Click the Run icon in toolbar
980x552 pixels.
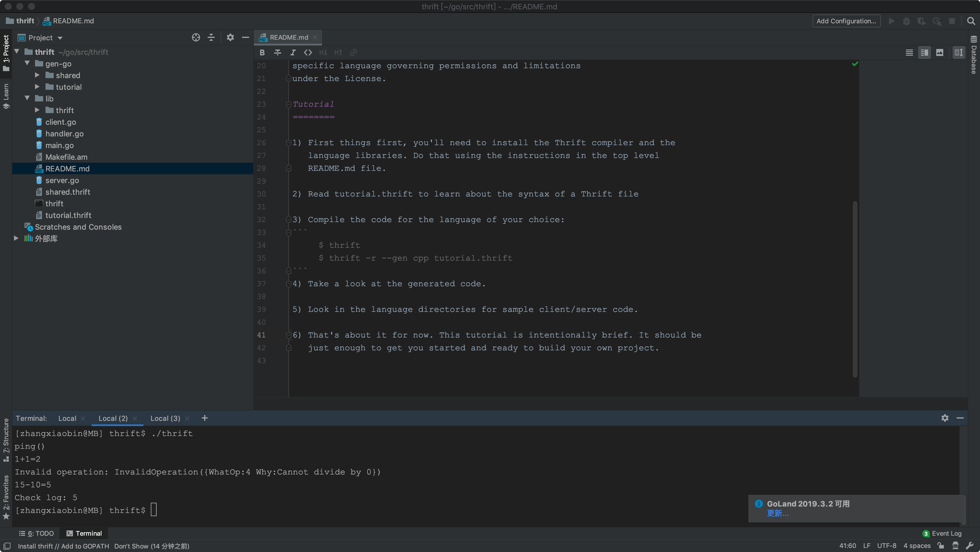tap(891, 21)
